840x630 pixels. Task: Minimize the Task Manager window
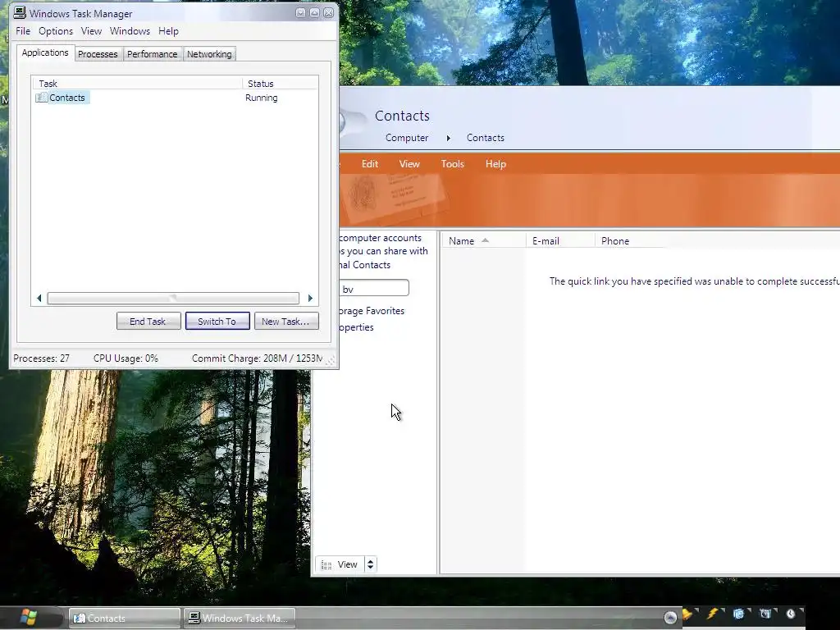pyautogui.click(x=300, y=13)
